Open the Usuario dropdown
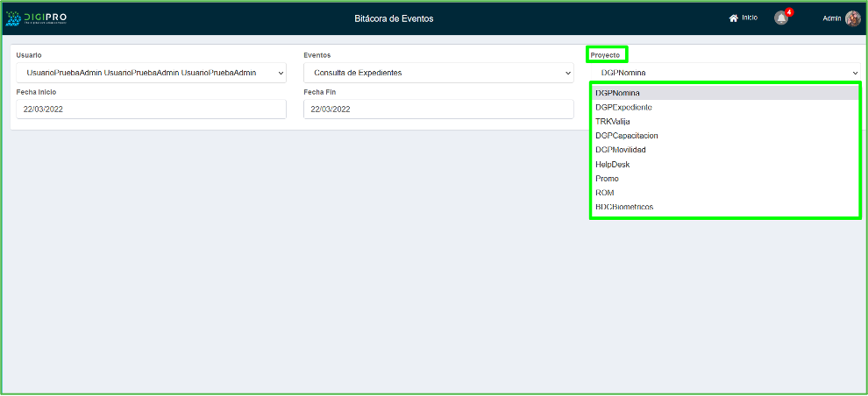This screenshot has height=396, width=868. (x=151, y=73)
